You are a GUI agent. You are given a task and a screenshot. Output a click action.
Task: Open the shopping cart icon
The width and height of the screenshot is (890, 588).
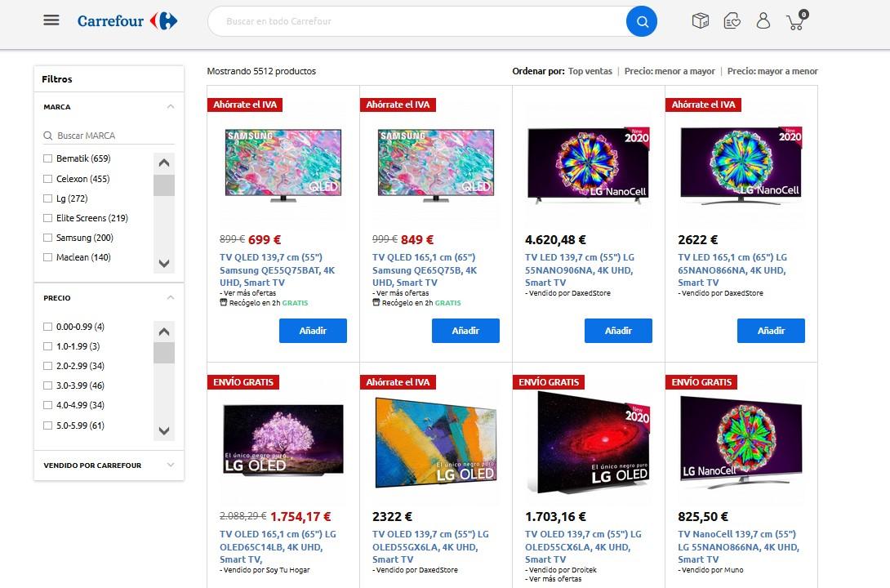click(x=796, y=20)
